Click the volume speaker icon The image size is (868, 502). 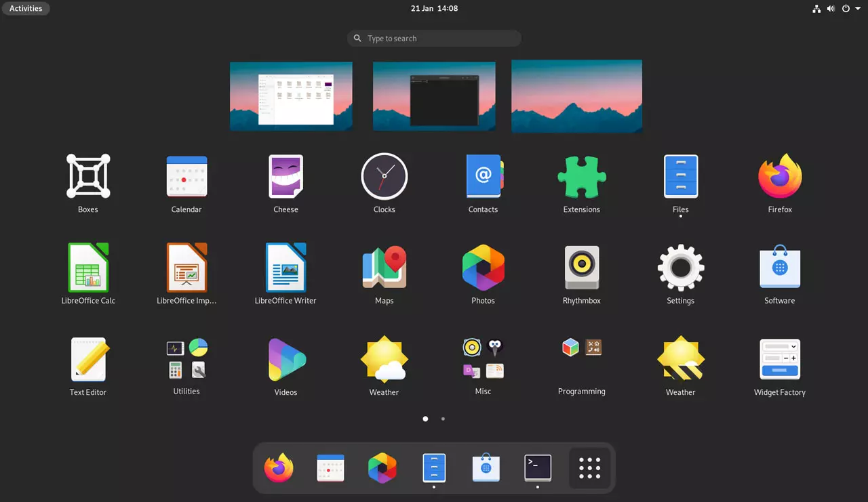tap(831, 9)
